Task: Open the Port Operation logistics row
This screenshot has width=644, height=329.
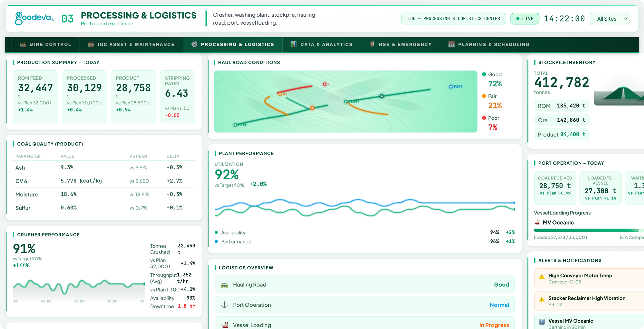Action: pyautogui.click(x=365, y=305)
